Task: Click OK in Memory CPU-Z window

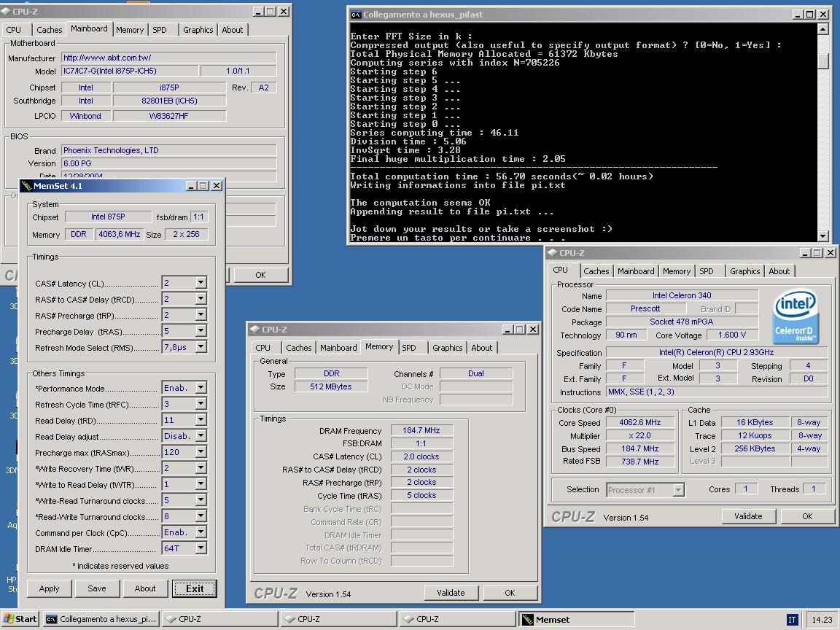Action: [510, 593]
